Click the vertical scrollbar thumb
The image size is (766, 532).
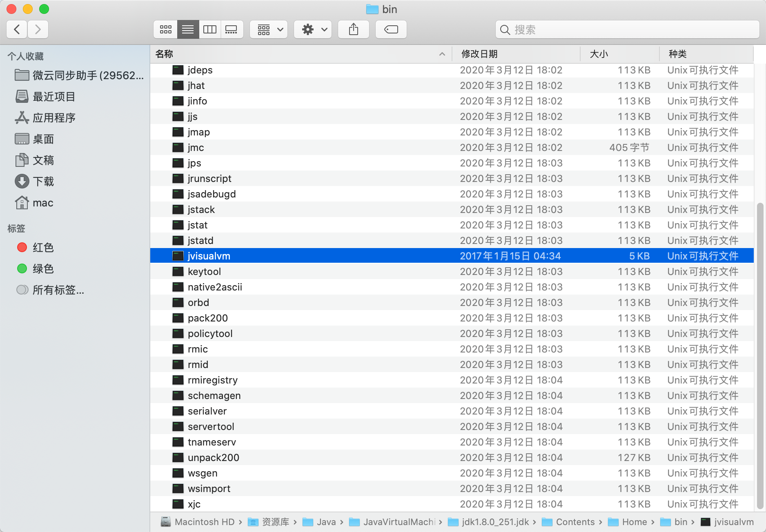click(x=759, y=356)
